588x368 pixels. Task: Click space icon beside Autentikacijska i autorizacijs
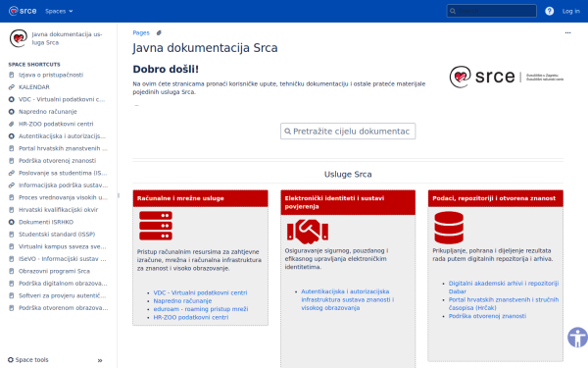point(11,136)
